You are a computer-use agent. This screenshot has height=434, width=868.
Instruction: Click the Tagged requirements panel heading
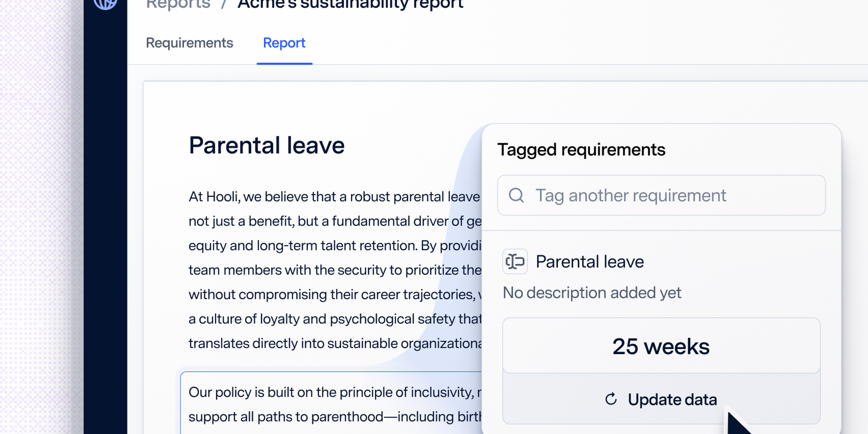coord(581,150)
